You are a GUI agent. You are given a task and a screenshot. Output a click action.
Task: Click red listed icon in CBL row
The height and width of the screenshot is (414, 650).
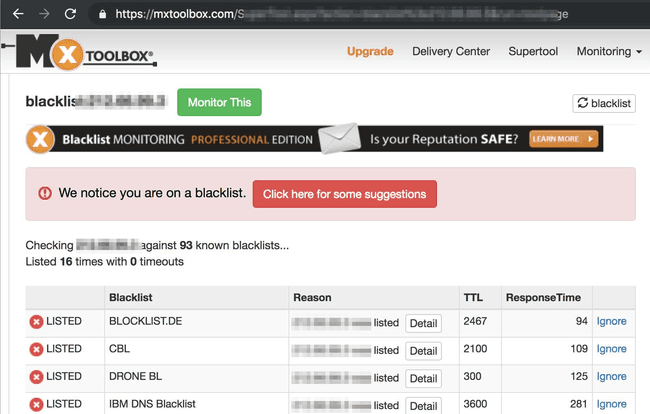[x=36, y=350]
